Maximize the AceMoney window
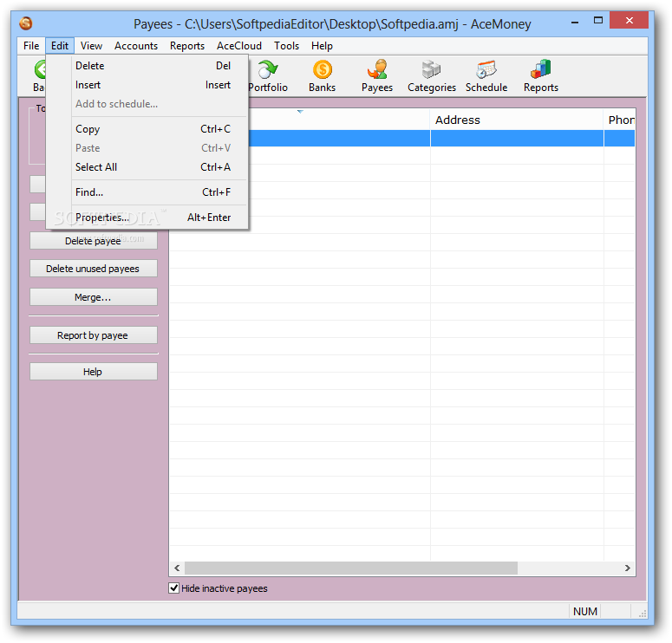Screen dimensions: 672x643 (x=597, y=21)
